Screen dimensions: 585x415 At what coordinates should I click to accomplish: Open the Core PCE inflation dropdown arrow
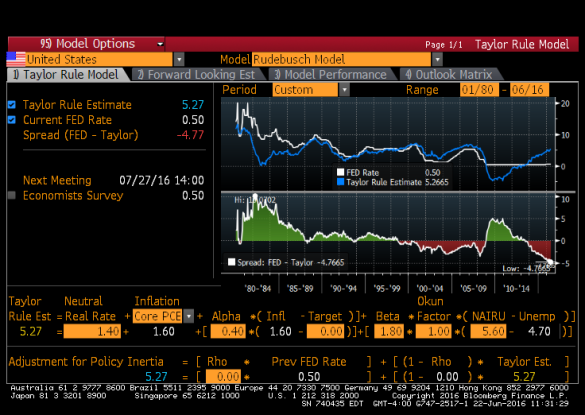pyautogui.click(x=189, y=316)
